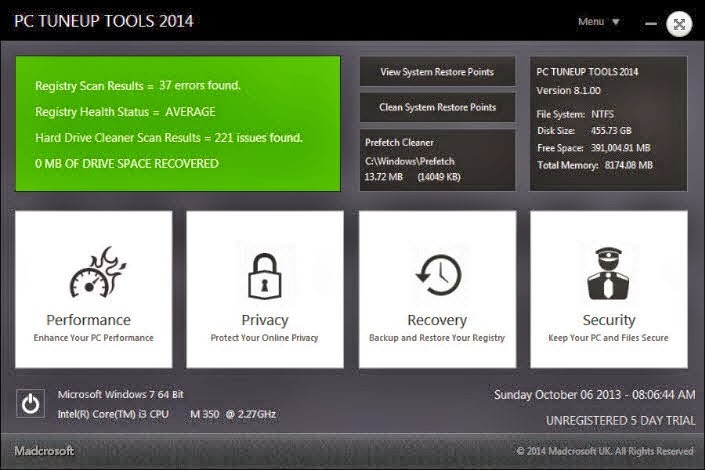Open the Performance speedometer tile icon
This screenshot has height=470, width=705.
[x=98, y=272]
